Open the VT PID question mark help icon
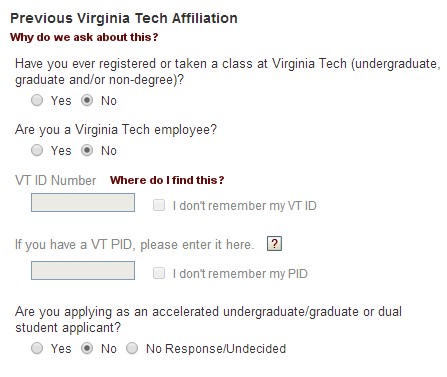The image size is (447, 377). 274,244
